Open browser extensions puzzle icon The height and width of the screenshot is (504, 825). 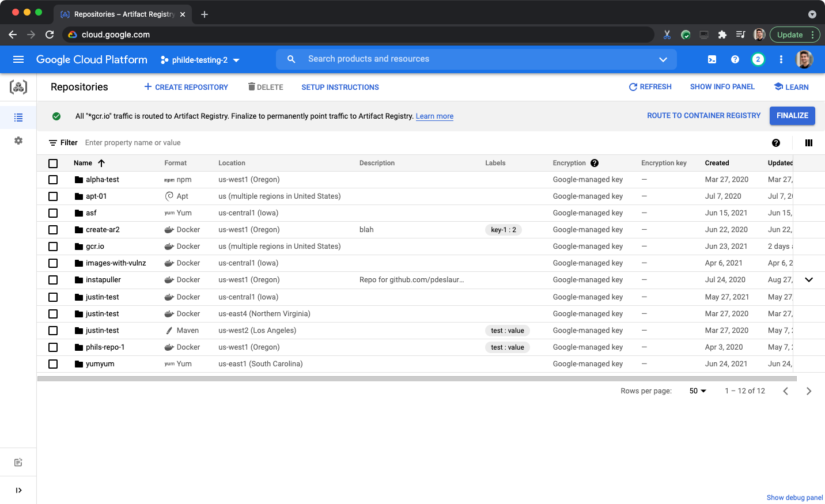tap(722, 35)
